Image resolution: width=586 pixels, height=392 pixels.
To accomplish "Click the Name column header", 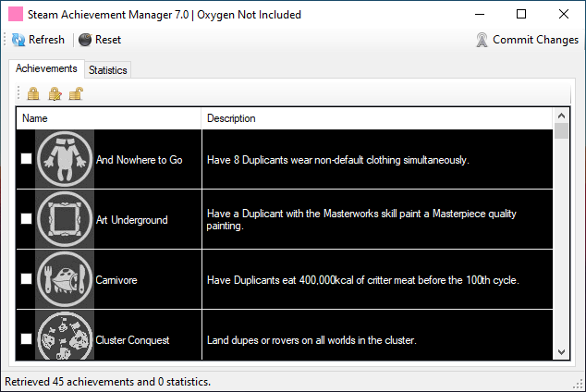I will click(108, 118).
